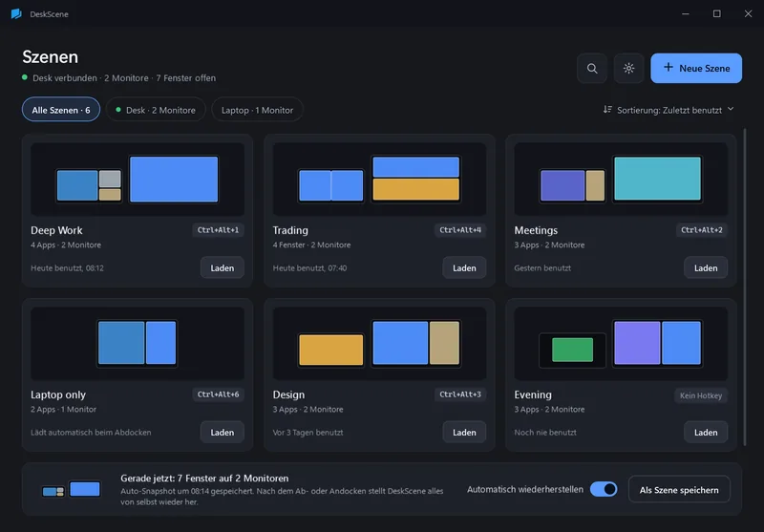This screenshot has height=532, width=764.
Task: Click the Ctrl+Alt+2 hotkey badge
Action: [702, 230]
